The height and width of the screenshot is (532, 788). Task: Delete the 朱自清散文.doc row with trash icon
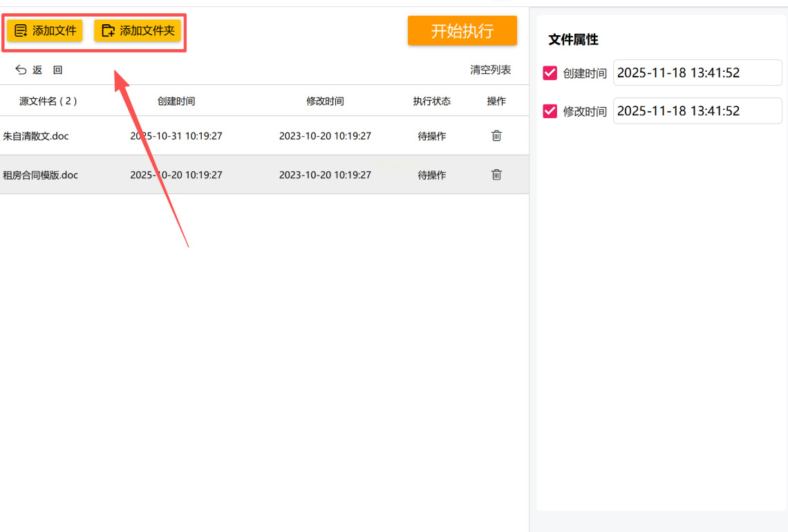(x=496, y=135)
